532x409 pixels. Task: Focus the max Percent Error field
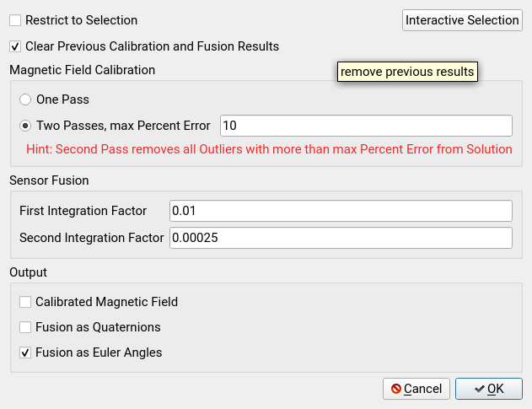pyautogui.click(x=366, y=126)
